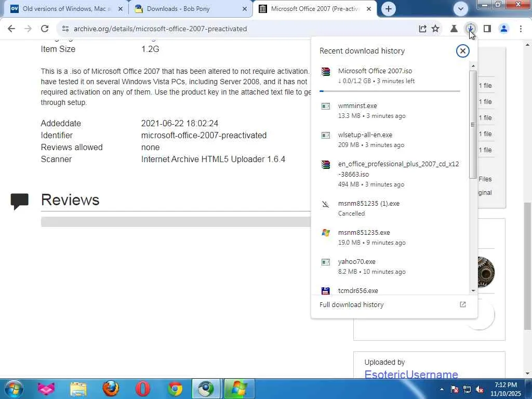Screen dimensions: 532x399
Task: Open new tab with plus button
Action: click(389, 9)
